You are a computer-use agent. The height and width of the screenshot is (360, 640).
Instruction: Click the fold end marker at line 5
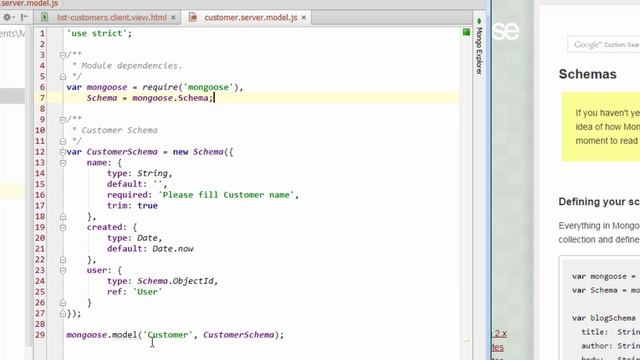[63, 76]
